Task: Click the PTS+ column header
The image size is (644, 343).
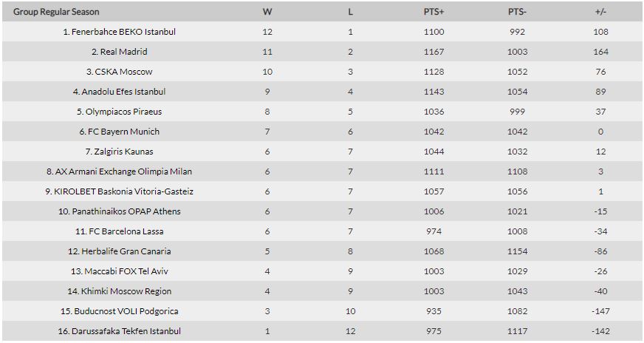Action: click(x=434, y=12)
